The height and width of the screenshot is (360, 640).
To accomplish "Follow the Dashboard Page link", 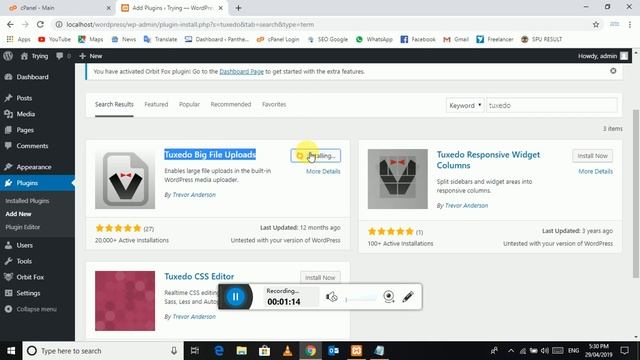I will (241, 71).
